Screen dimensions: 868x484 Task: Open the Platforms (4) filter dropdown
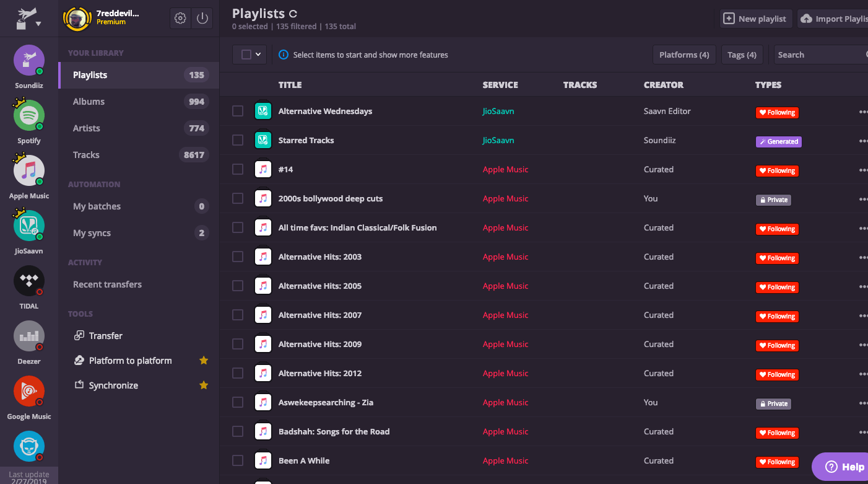[684, 55]
